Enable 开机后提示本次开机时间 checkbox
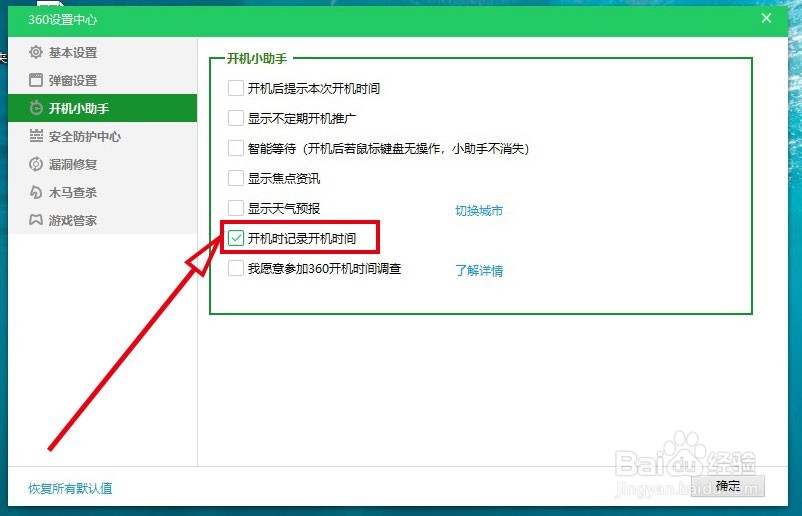 point(236,88)
